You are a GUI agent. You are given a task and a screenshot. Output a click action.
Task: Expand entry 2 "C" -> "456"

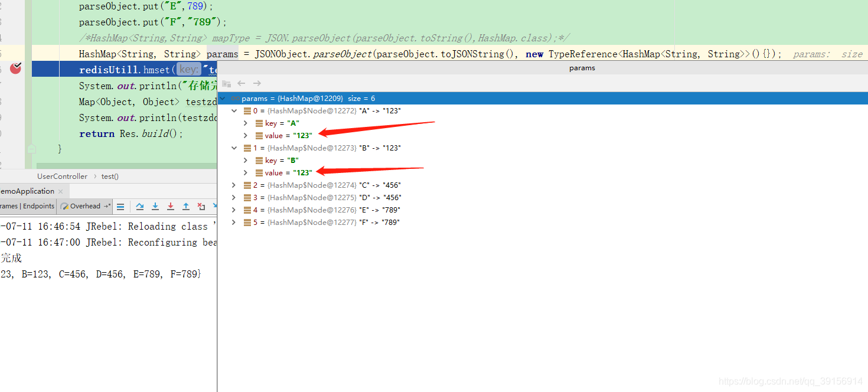pyautogui.click(x=234, y=185)
